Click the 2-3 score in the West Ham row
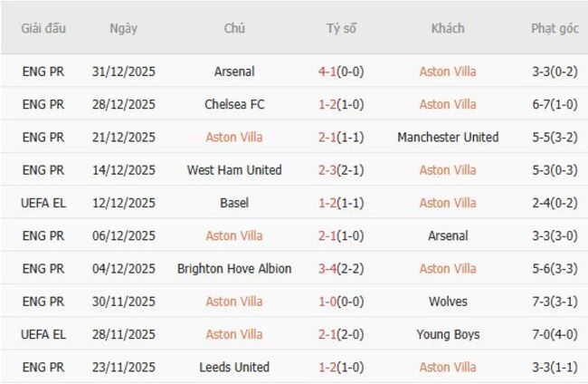 [x=329, y=170]
